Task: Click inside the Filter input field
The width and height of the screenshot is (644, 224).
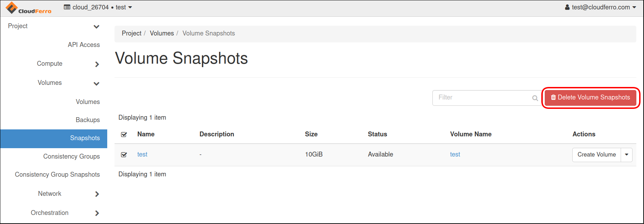Action: click(484, 98)
